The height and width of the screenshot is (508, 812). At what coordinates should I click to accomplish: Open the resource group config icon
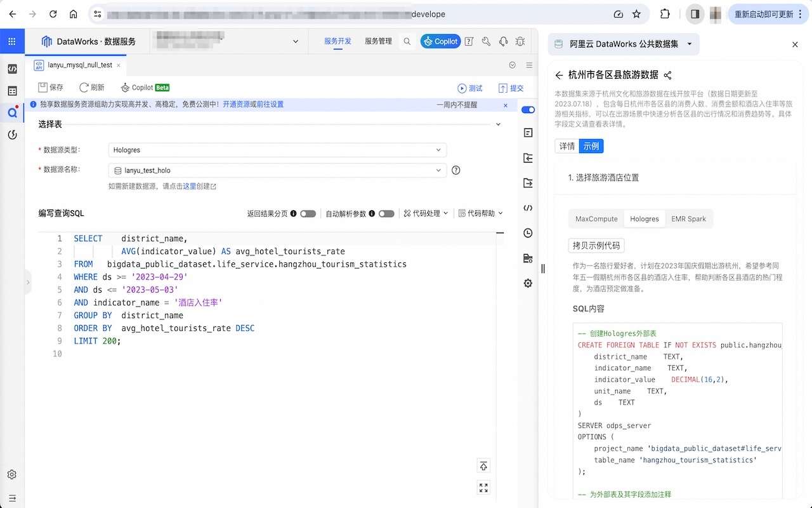(528, 258)
